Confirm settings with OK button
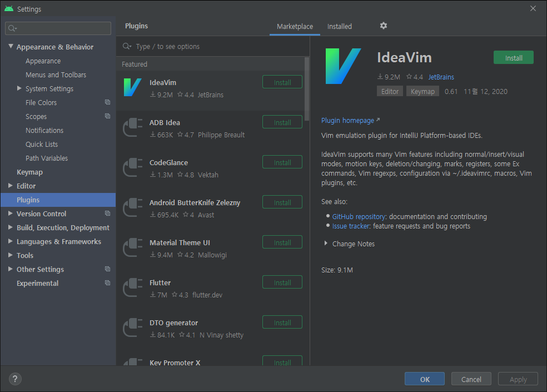 (x=425, y=379)
